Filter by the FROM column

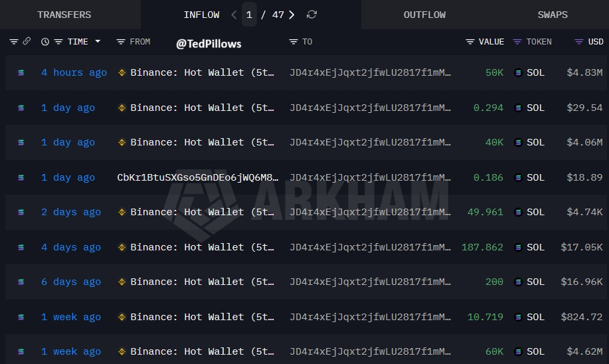pos(121,42)
